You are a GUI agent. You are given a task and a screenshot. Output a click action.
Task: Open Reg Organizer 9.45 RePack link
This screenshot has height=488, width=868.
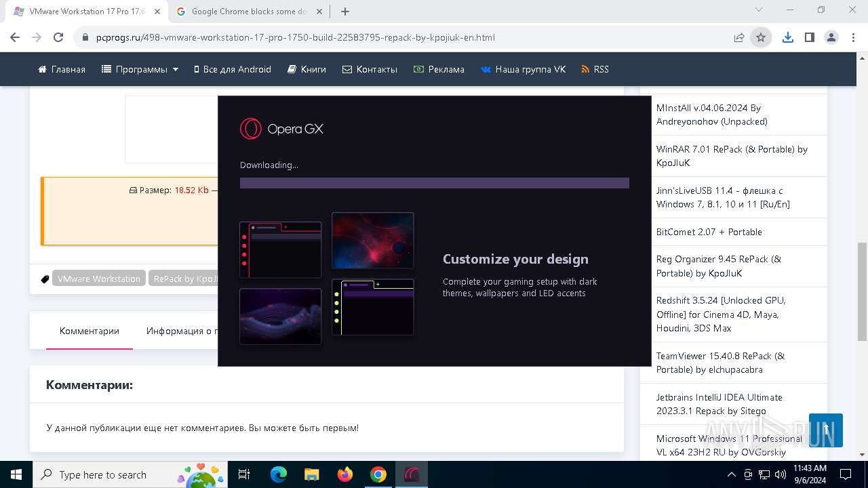tap(719, 266)
